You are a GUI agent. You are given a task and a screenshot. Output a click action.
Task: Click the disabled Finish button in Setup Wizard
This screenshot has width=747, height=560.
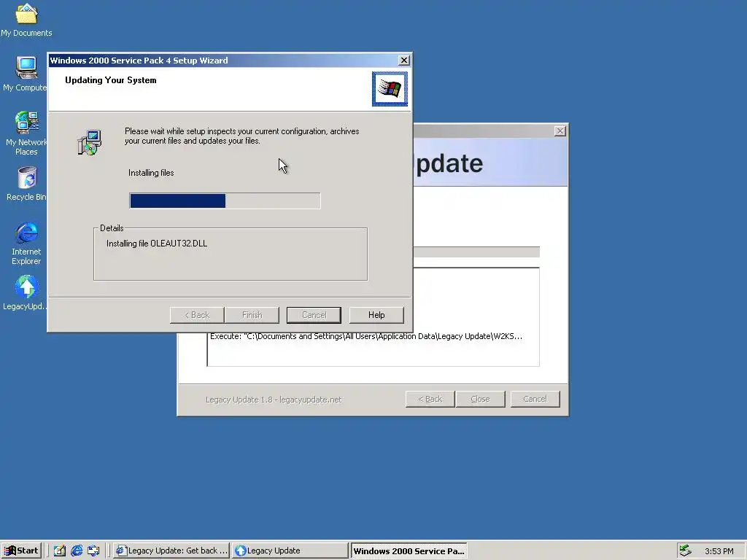click(x=252, y=315)
